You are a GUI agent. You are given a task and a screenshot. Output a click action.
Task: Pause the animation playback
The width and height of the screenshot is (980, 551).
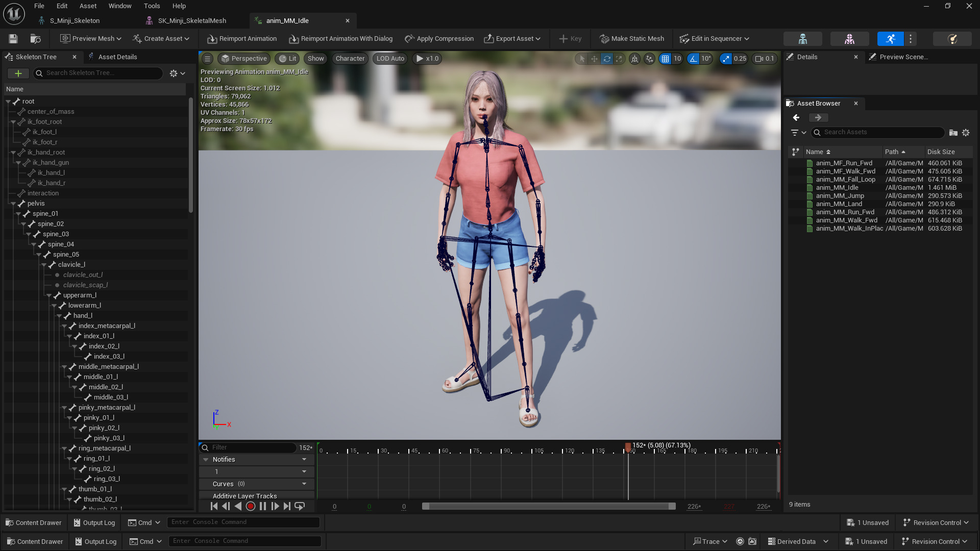pyautogui.click(x=263, y=506)
